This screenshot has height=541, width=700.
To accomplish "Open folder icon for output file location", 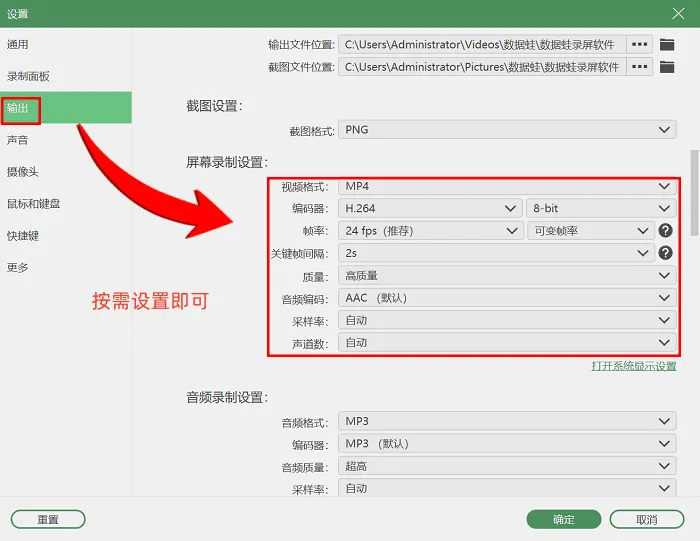I will pos(667,45).
